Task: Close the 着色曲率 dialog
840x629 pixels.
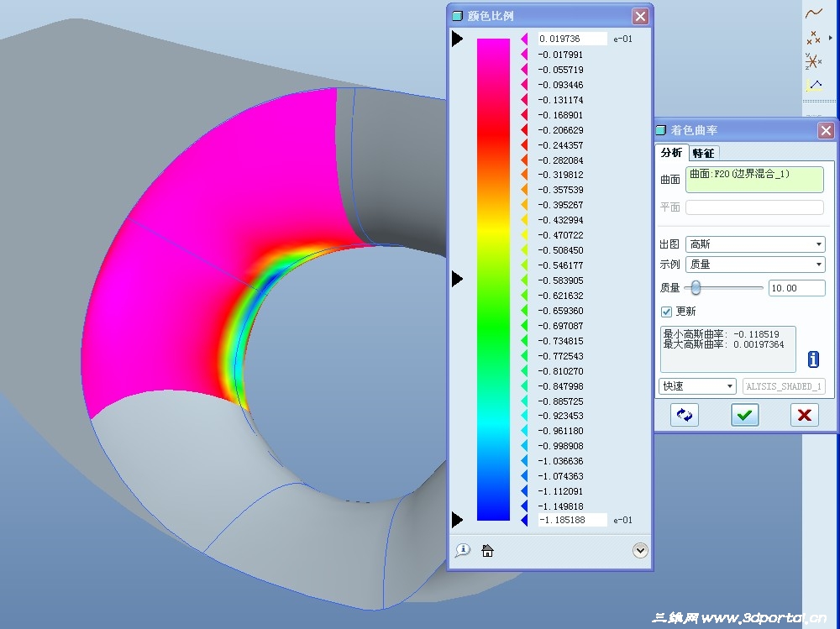Action: 826,130
